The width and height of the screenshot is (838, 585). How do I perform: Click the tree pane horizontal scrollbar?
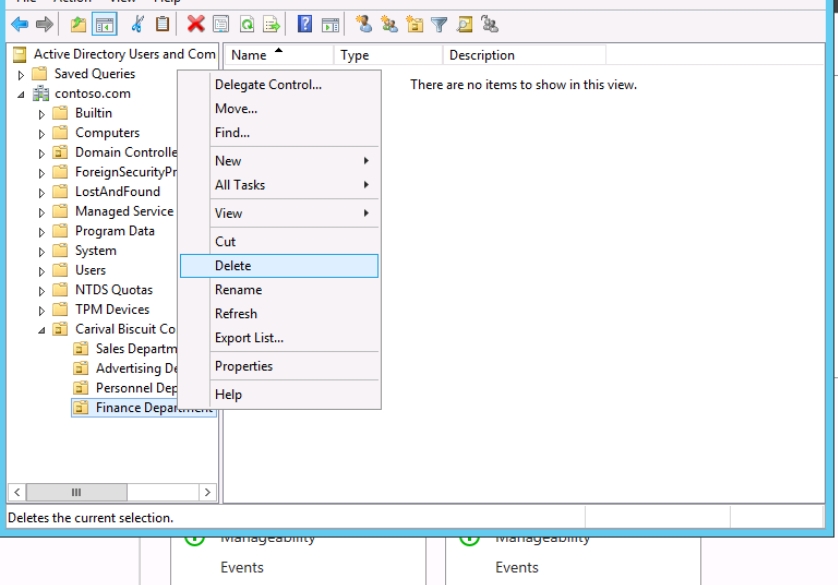(x=110, y=492)
